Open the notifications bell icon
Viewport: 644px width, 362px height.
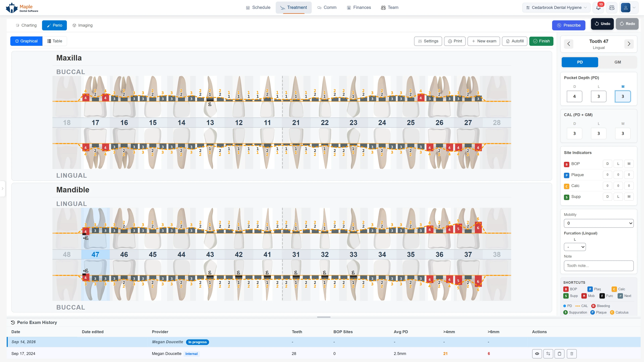tap(599, 8)
